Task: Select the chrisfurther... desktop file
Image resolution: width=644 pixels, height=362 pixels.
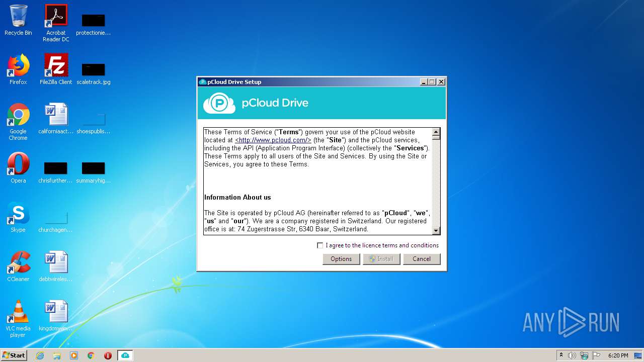Action: coord(56,172)
